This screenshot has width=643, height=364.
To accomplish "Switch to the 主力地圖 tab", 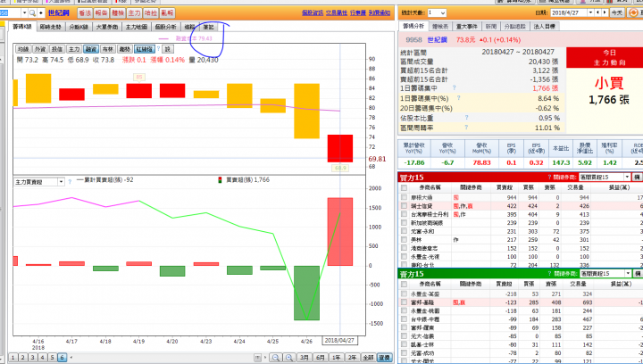I will pos(137,27).
